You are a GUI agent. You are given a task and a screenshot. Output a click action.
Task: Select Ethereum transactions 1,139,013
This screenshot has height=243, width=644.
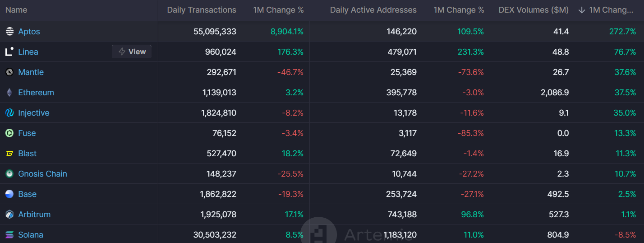pyautogui.click(x=219, y=93)
